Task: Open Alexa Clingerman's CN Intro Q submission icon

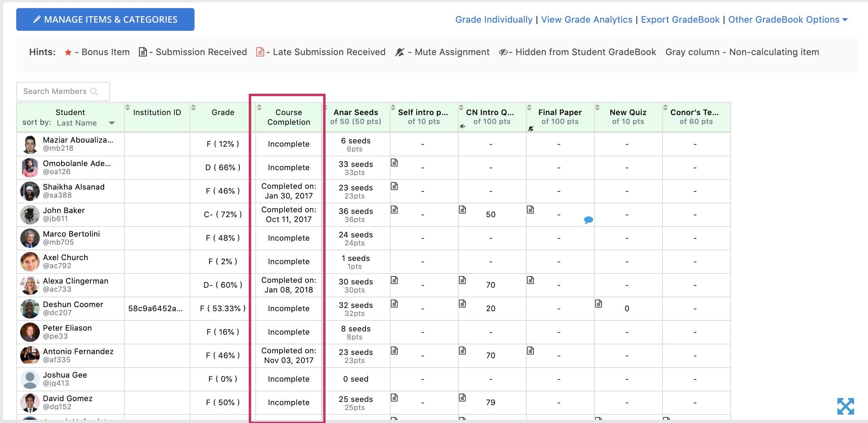Action: 462,280
